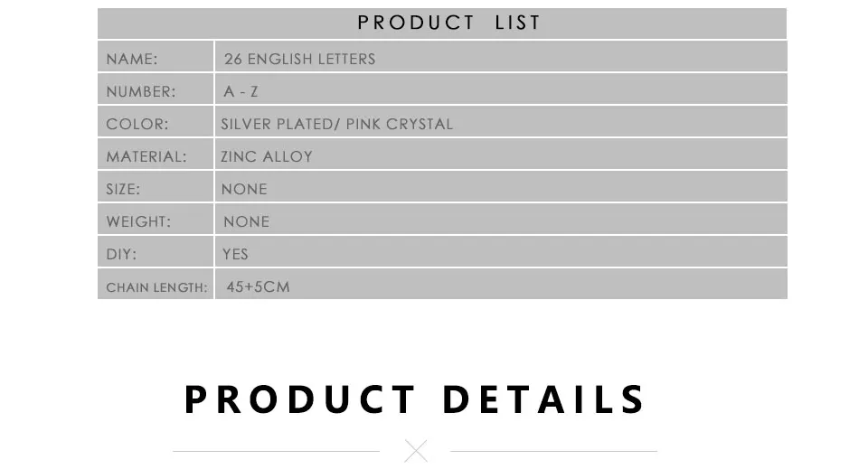Click the MATERIAL: label cell
Image resolution: width=868 pixels, height=469 pixels.
156,155
